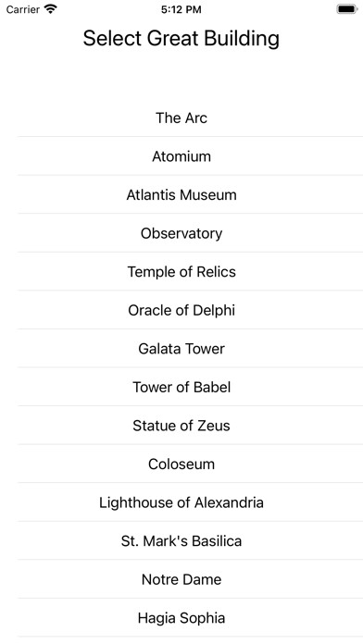Tap the Wi-Fi status icon
The image size is (363, 644).
(x=51, y=9)
